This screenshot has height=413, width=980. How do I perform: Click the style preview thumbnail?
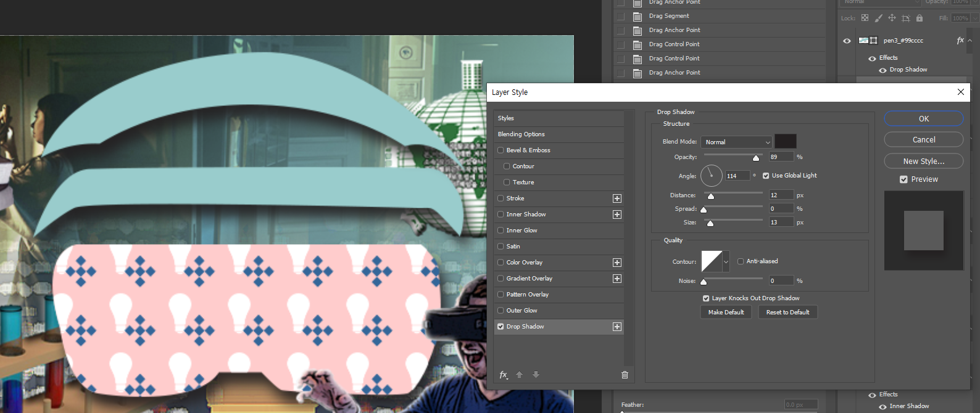924,231
